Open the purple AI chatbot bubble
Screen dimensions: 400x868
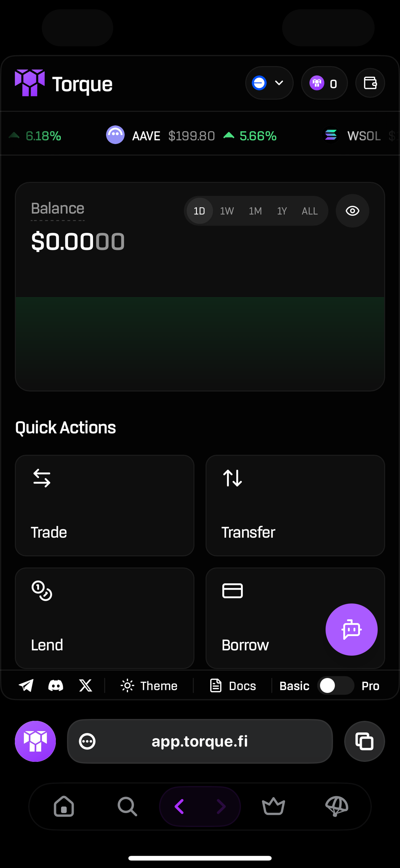coord(351,629)
